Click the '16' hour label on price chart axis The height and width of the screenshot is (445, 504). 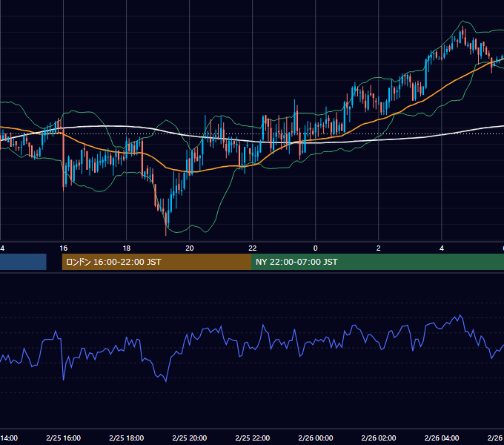[x=63, y=248]
